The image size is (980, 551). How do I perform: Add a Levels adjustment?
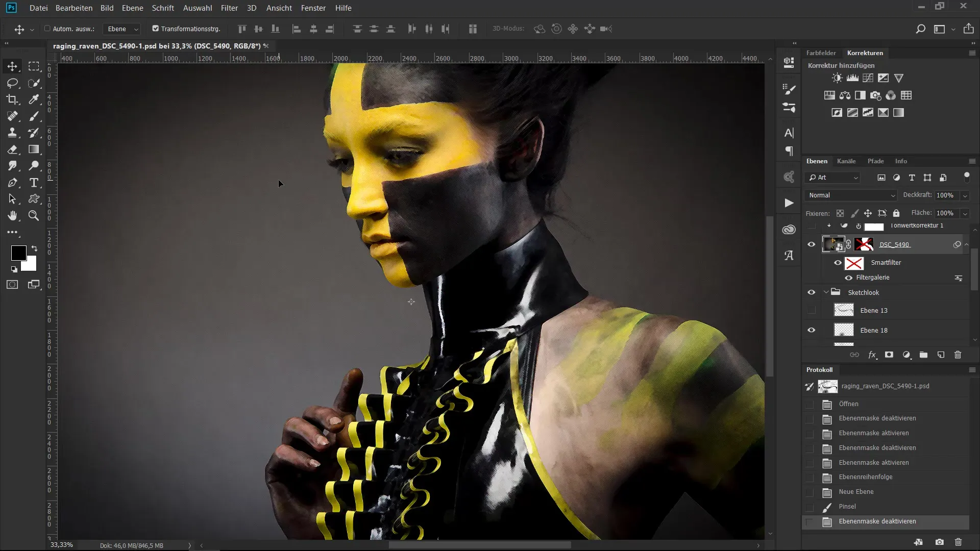pos(852,78)
